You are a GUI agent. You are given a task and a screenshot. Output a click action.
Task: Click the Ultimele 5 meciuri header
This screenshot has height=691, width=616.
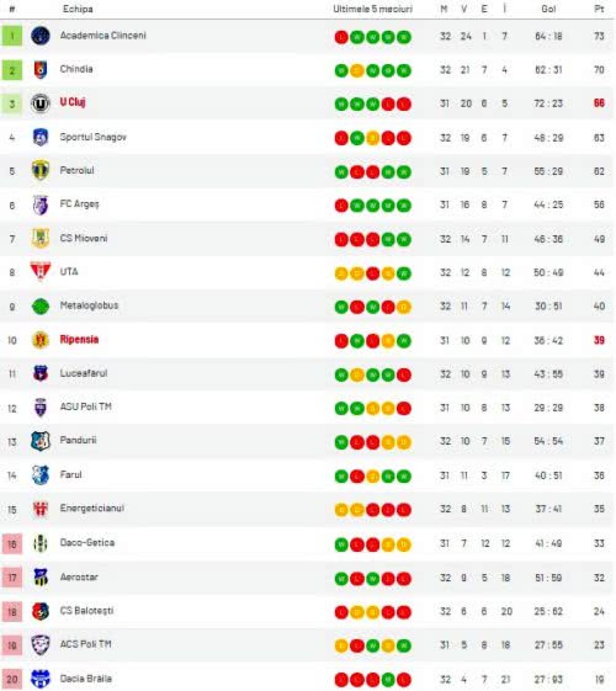click(x=373, y=9)
